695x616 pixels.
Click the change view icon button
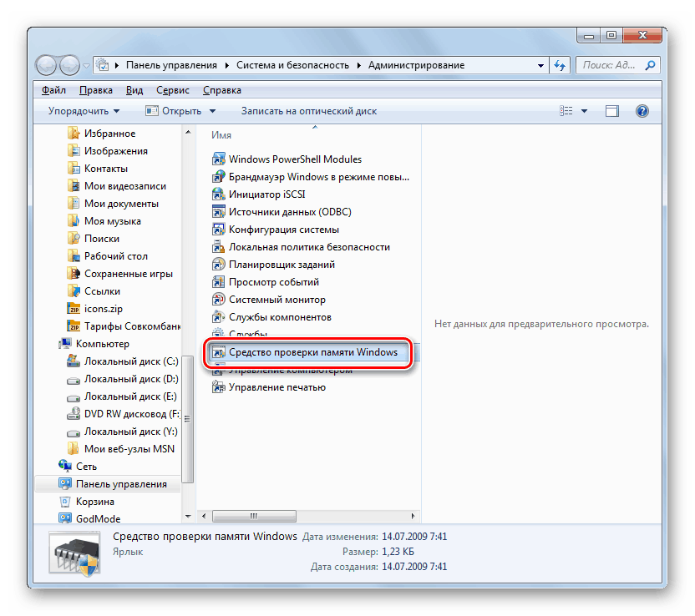566,111
